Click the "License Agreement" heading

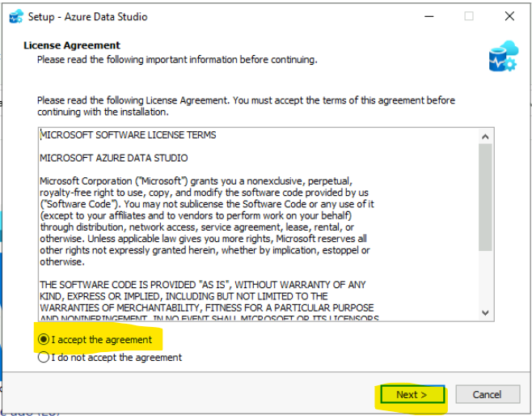72,45
